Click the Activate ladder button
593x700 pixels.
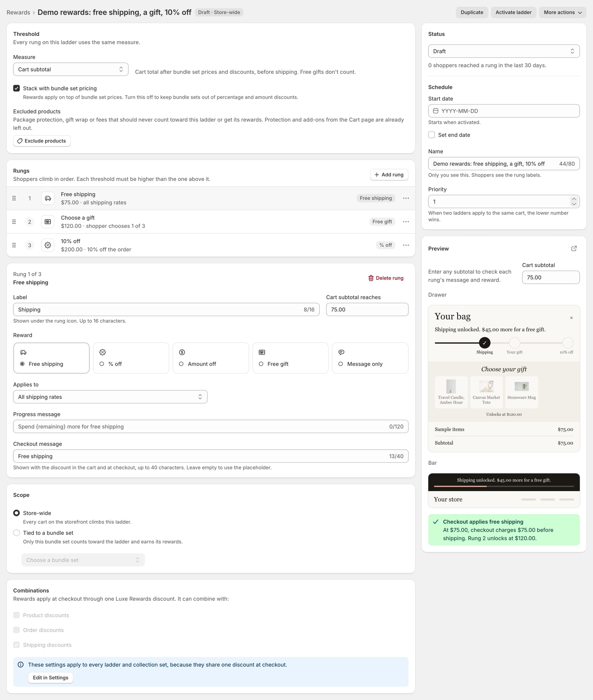513,12
